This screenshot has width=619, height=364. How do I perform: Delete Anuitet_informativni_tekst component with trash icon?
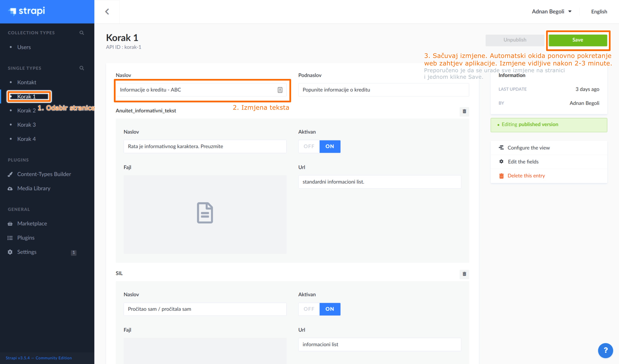pos(464,111)
